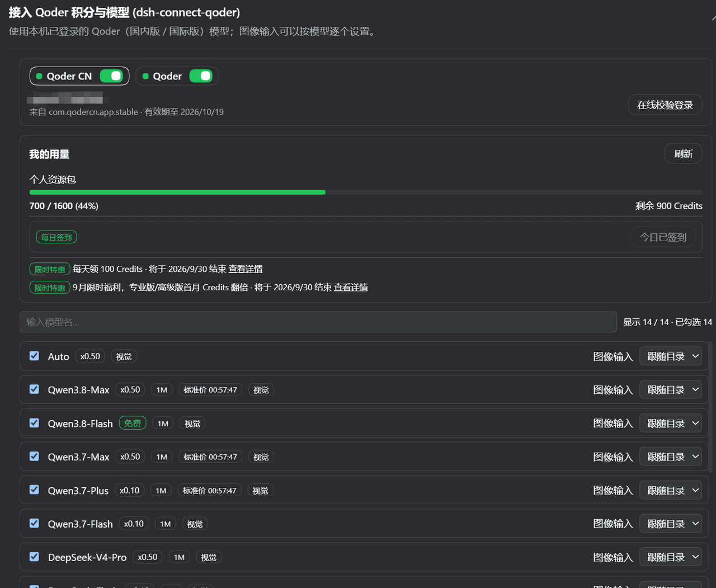Open the 图像输入 dropdown for Auto
Screen dimensions: 716x588
[x=671, y=356]
